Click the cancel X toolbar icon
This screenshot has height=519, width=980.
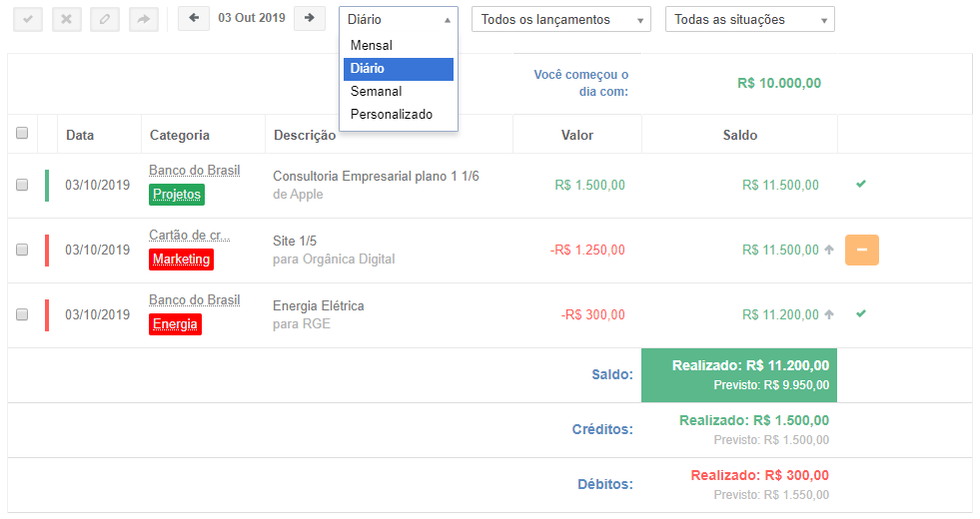point(66,19)
